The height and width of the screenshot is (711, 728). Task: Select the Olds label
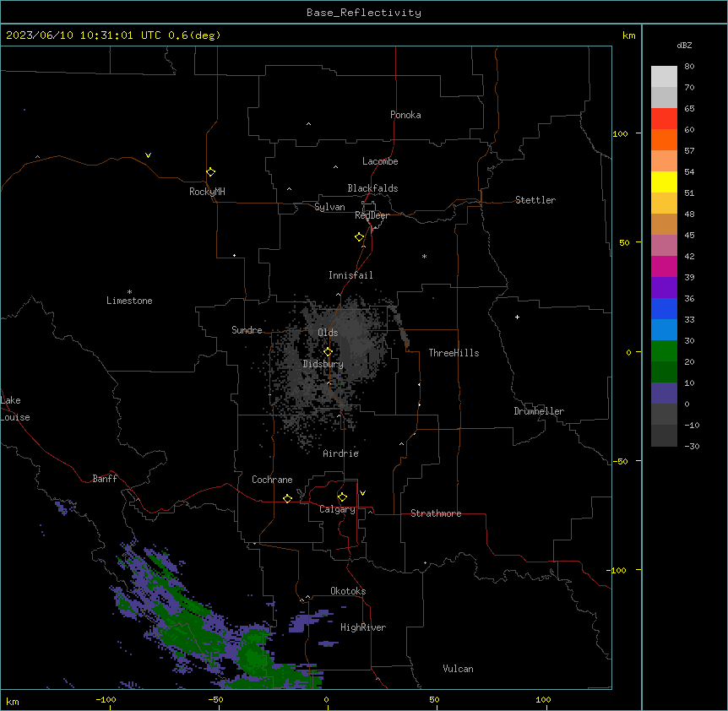coord(328,333)
